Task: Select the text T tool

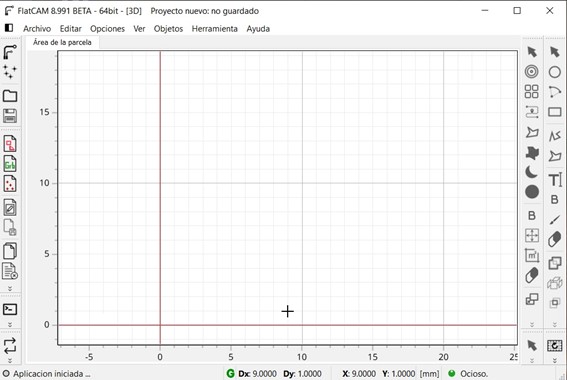Action: tap(555, 180)
